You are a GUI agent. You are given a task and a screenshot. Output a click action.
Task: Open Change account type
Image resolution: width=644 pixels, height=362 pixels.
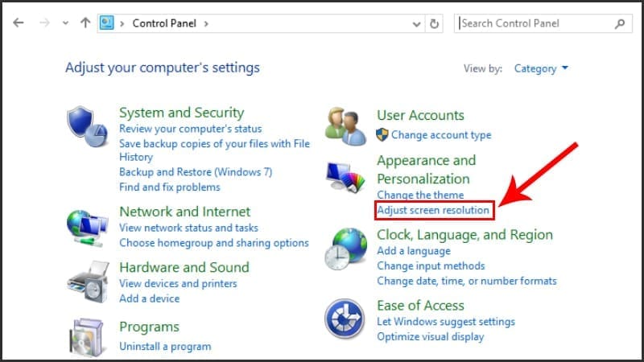click(x=441, y=135)
